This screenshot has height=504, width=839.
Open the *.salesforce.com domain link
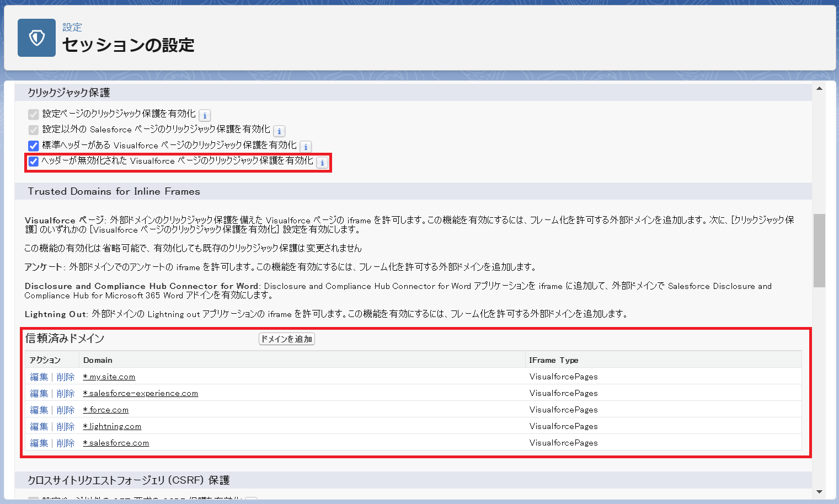116,443
